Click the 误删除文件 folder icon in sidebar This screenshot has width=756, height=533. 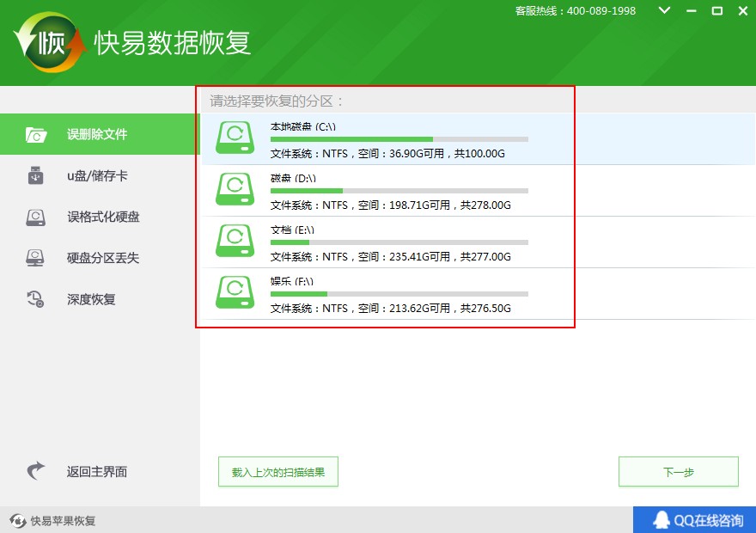point(36,134)
